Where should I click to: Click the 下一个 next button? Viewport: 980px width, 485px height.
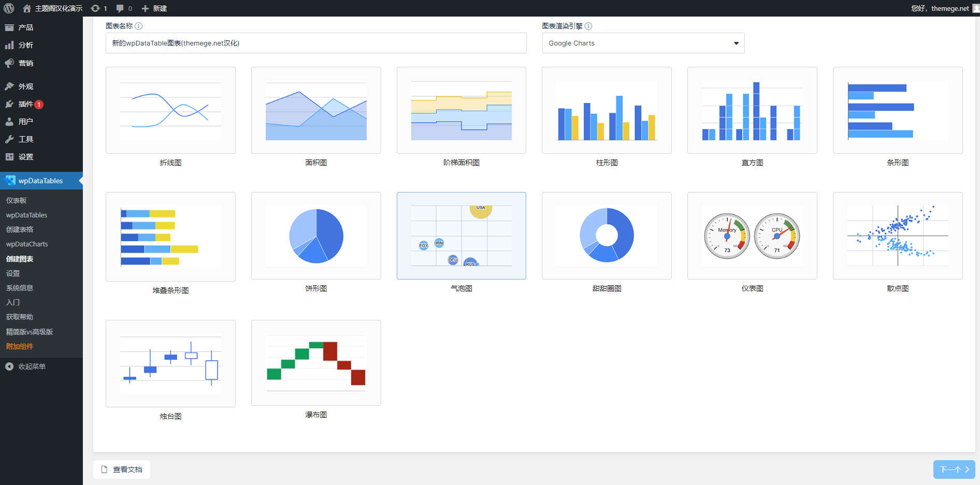(x=954, y=469)
